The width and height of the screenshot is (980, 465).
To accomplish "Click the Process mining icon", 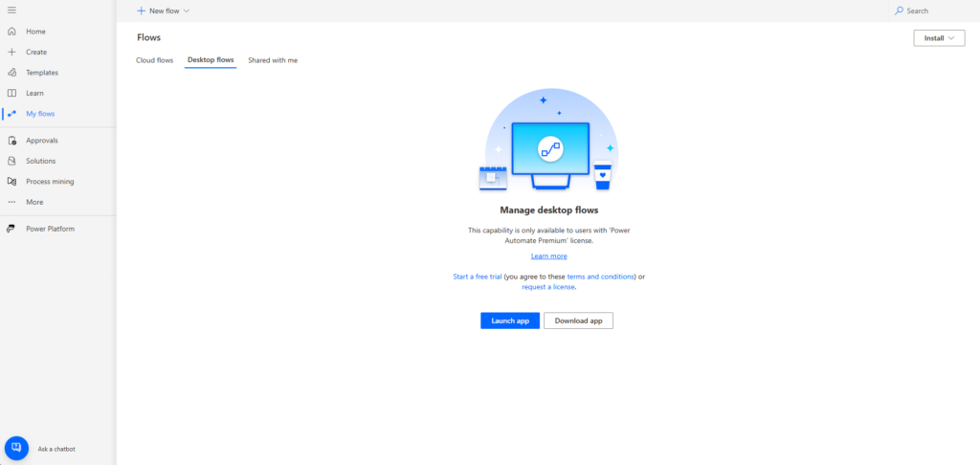I will [11, 182].
